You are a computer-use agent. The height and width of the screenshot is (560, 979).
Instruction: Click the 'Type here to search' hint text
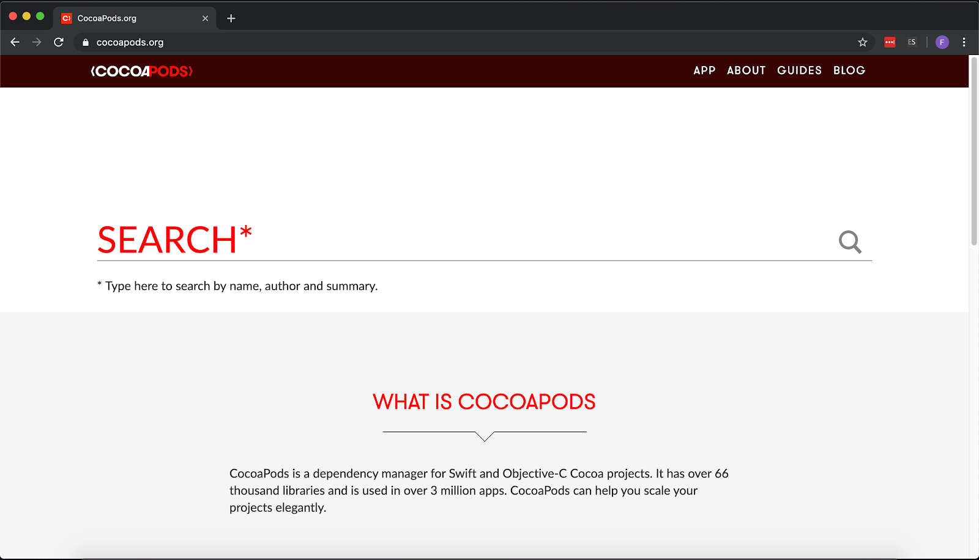click(237, 286)
